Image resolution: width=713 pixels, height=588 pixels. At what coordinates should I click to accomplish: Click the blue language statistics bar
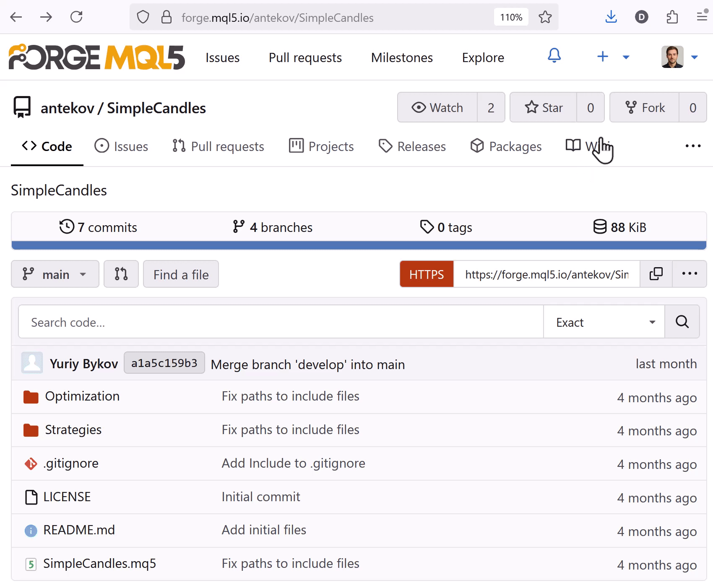(359, 245)
